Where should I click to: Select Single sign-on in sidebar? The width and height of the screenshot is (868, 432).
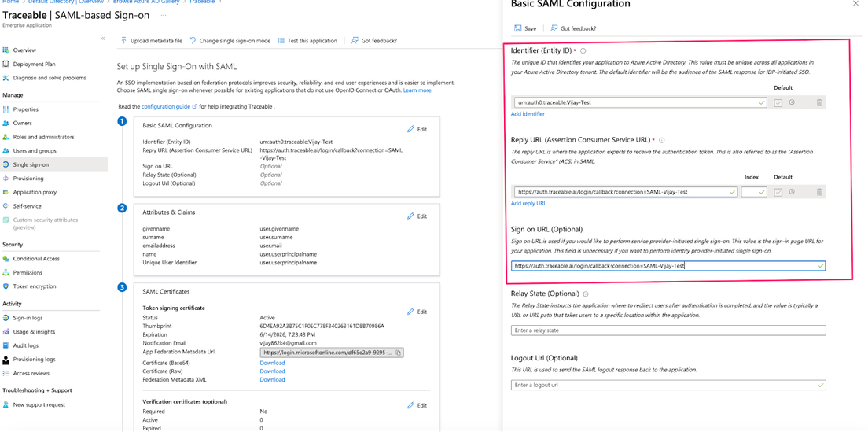[x=54, y=164]
